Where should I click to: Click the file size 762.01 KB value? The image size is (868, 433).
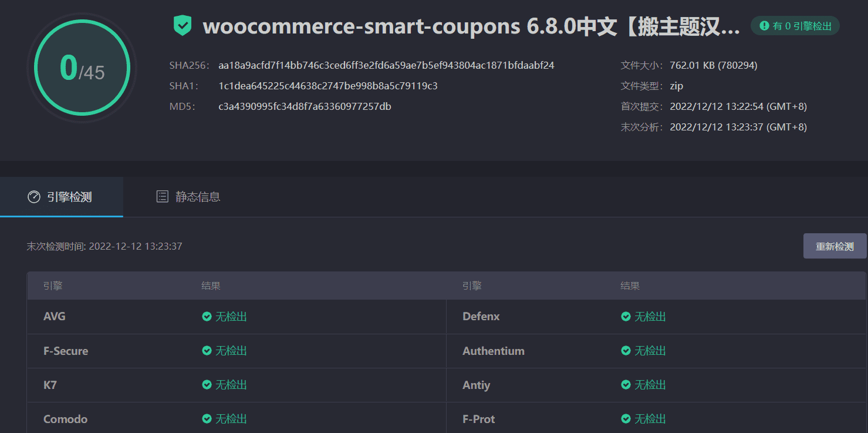[714, 65]
